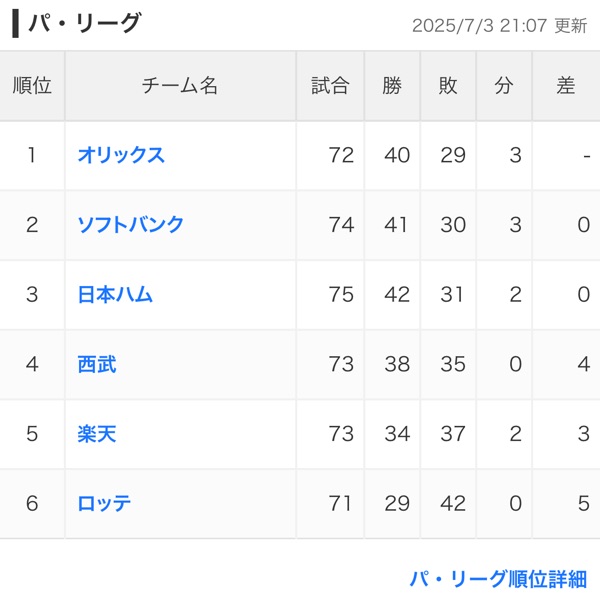Viewport: 600px width, 600px height.
Task: Select the 西武 team link
Action: (97, 364)
